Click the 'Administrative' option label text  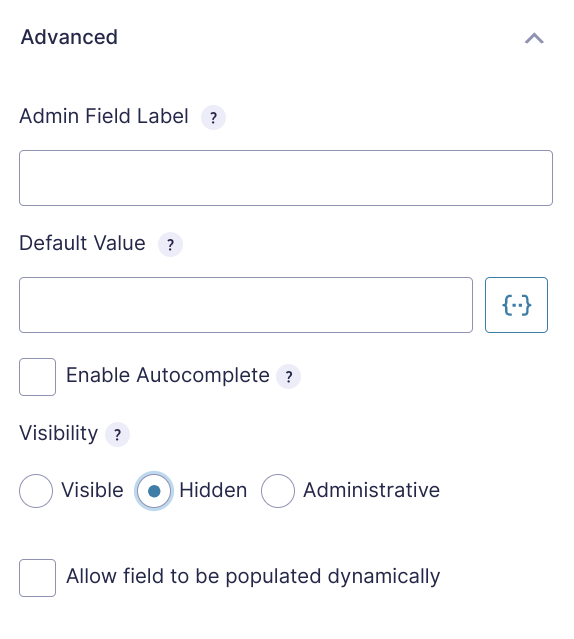point(372,490)
